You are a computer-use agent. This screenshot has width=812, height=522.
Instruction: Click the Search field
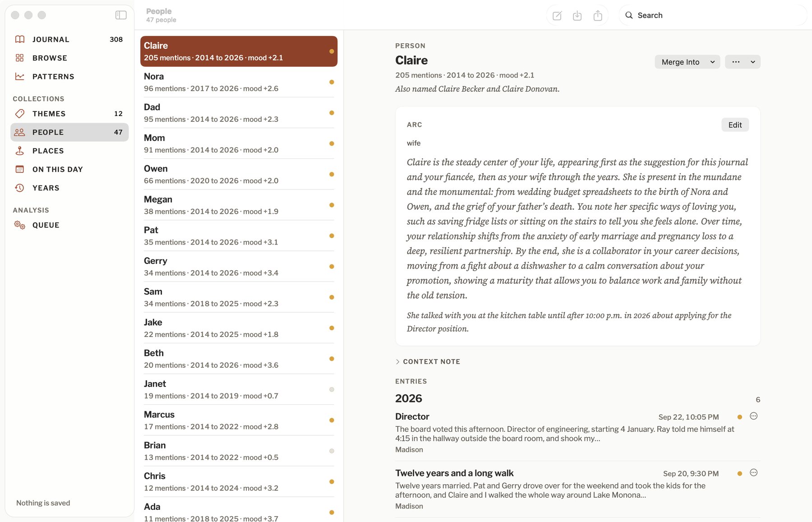(713, 15)
